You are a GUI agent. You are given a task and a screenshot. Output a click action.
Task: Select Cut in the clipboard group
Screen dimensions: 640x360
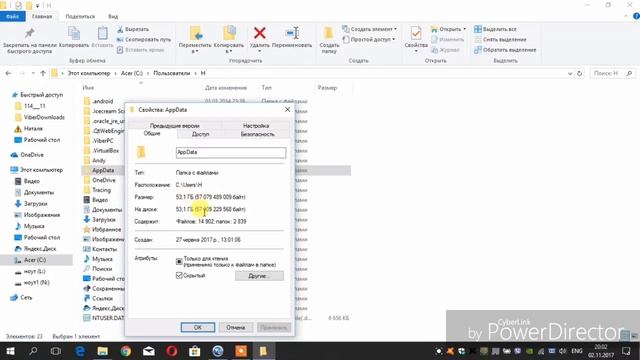tap(133, 29)
